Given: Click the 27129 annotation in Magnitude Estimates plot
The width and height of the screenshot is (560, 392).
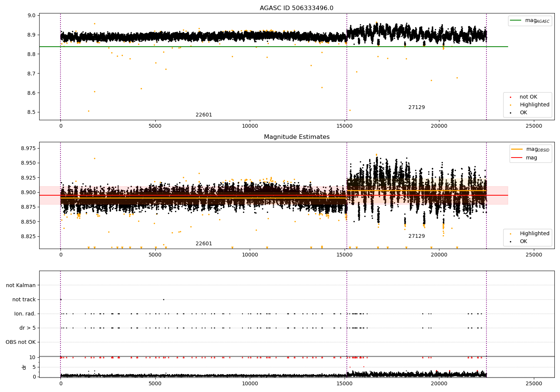Looking at the screenshot, I should (x=417, y=236).
